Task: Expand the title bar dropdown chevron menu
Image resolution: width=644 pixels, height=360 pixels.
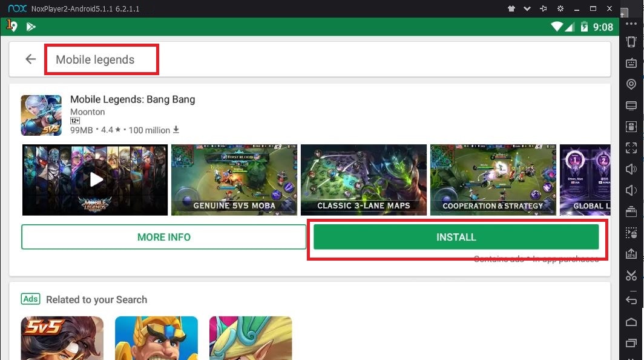Action: [527, 8]
